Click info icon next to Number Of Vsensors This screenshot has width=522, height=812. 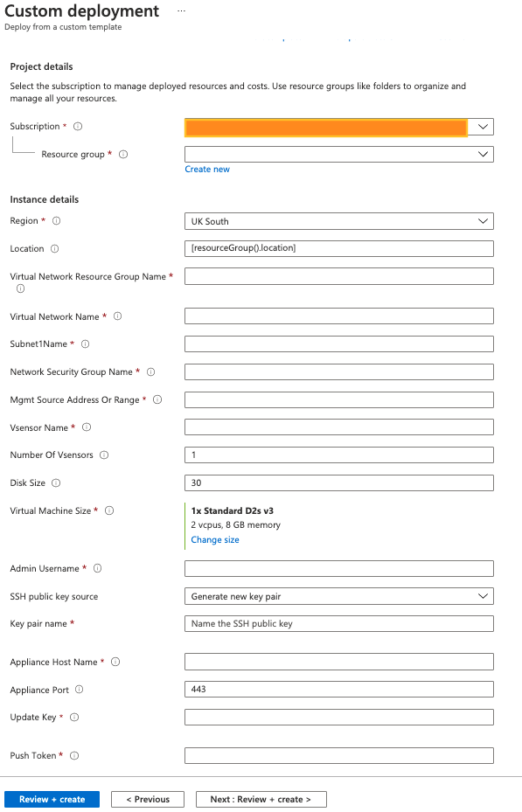pos(104,455)
